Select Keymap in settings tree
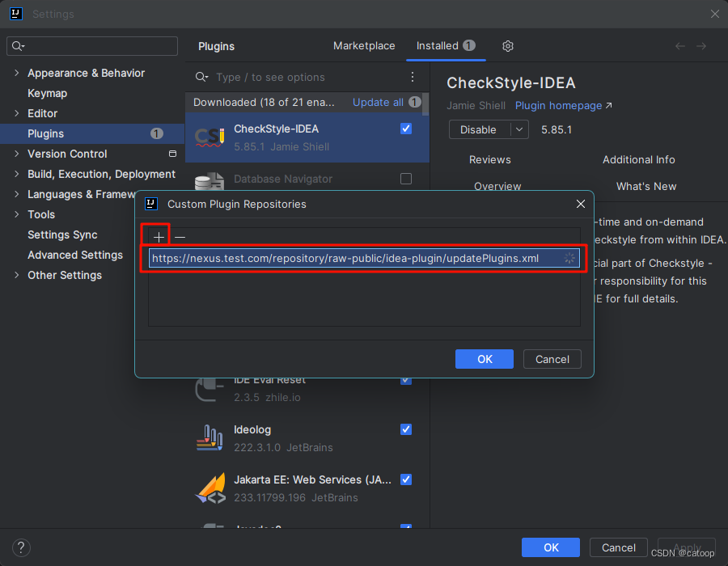Viewport: 728px width, 566px height. pos(48,93)
